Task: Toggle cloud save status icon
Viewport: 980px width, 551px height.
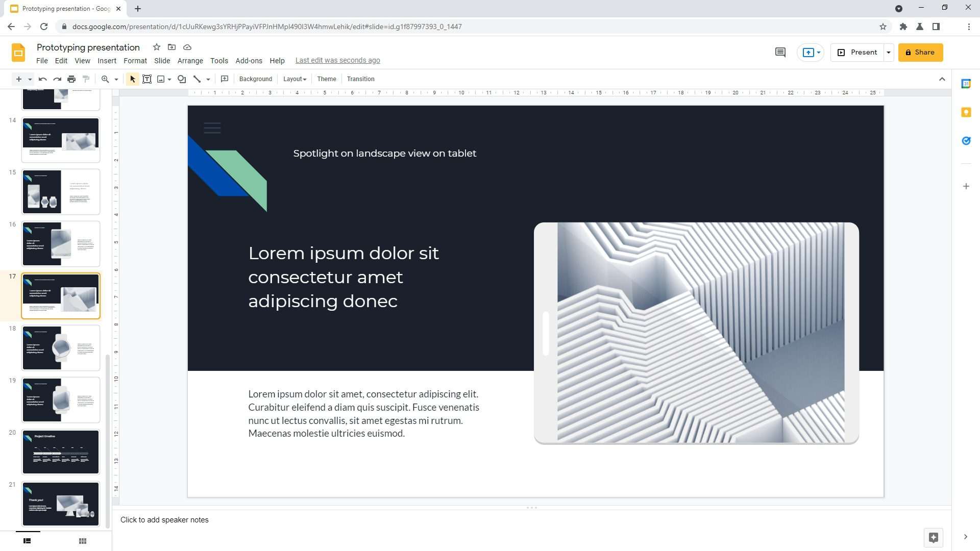Action: tap(188, 47)
